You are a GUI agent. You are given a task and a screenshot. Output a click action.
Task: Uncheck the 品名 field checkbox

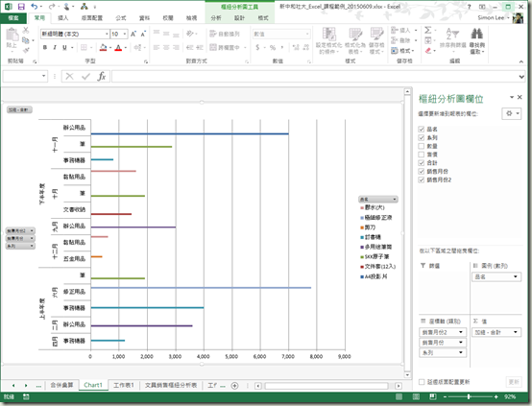(422, 129)
